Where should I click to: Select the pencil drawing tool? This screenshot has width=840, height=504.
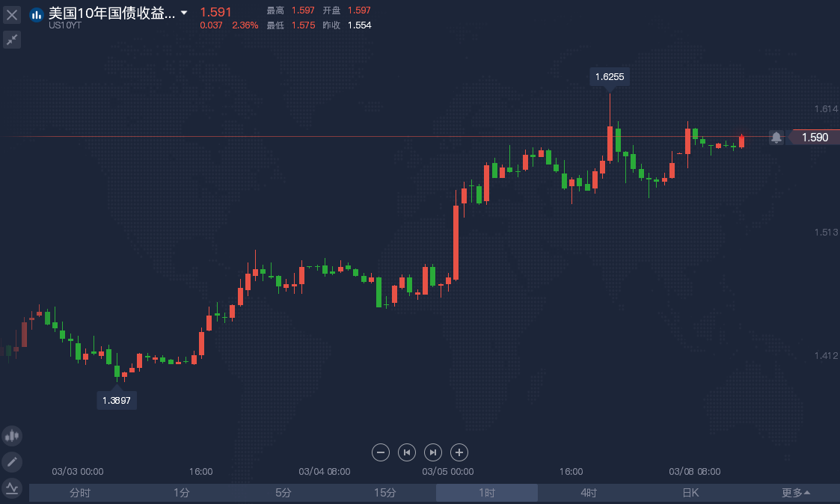click(x=12, y=461)
